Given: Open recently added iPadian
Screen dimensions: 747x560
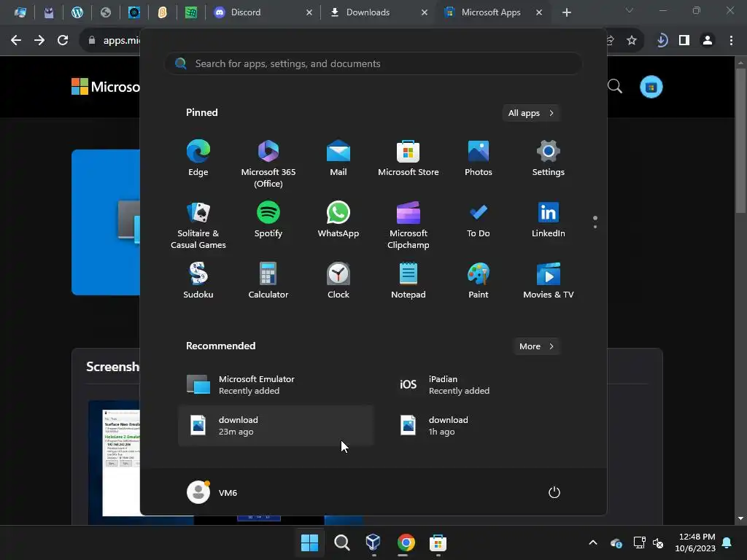Looking at the screenshot, I should (486, 385).
